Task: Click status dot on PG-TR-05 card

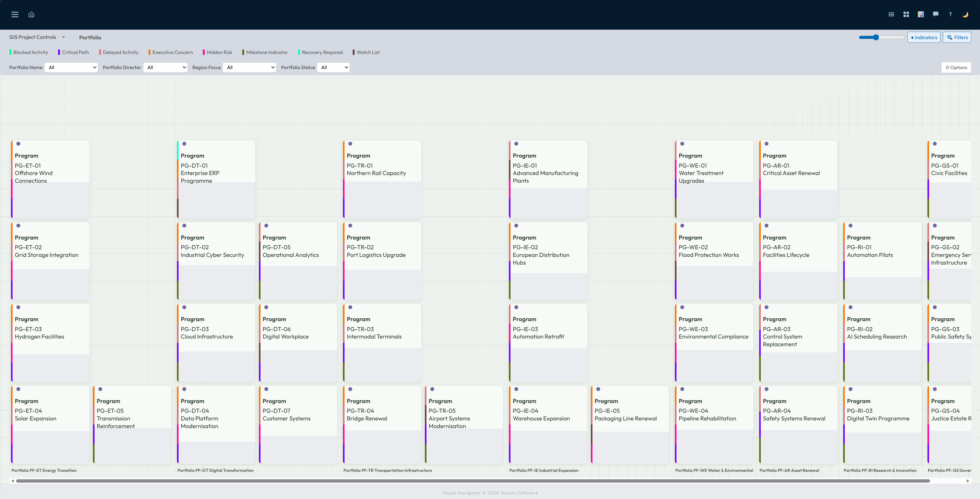Action: click(432, 389)
